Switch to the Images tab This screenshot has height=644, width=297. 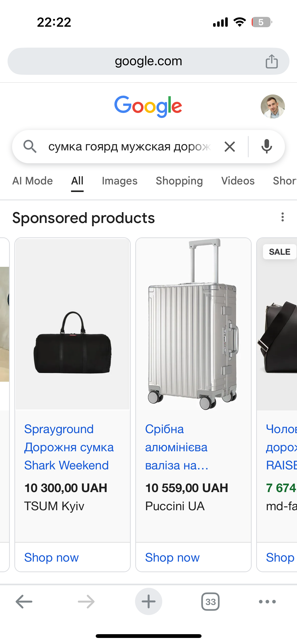pos(120,181)
